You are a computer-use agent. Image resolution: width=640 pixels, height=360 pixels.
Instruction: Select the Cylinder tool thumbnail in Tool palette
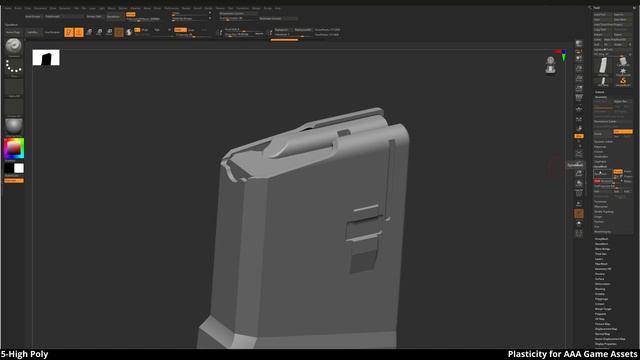(x=623, y=61)
